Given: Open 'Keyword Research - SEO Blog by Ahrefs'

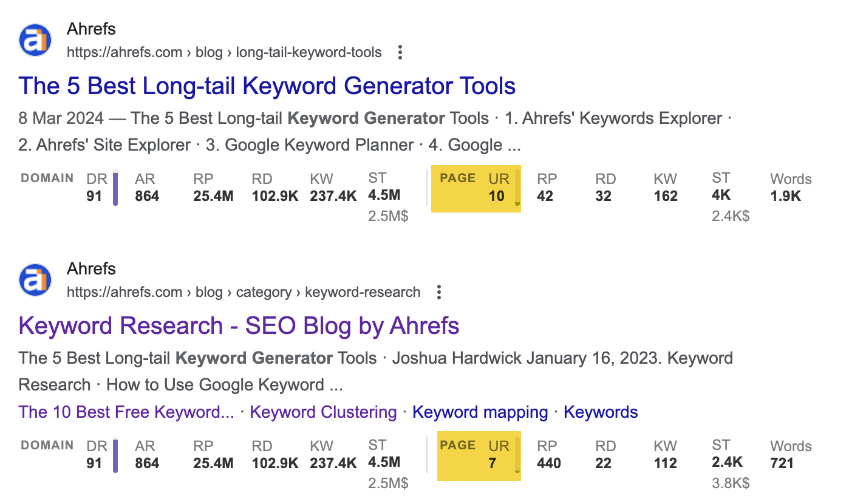Looking at the screenshot, I should [239, 325].
